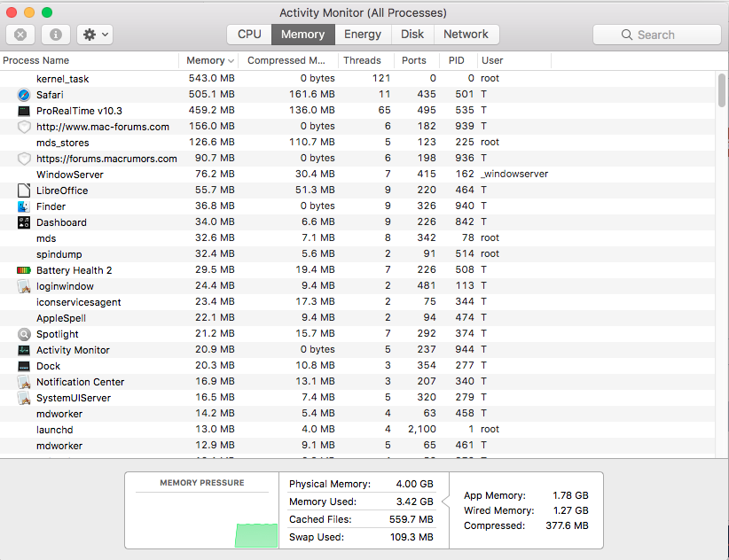Select the launchd process row
Screen dimensions: 729x560
357,430
